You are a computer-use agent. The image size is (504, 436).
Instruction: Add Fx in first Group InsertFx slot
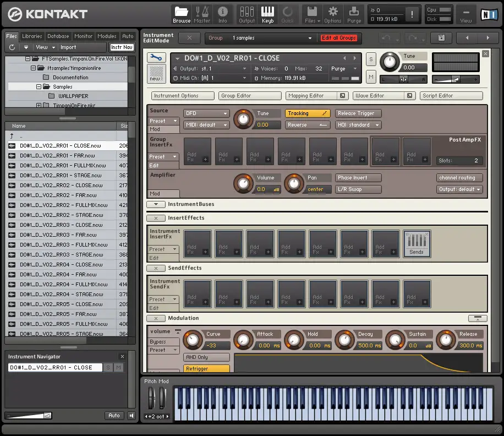[198, 151]
